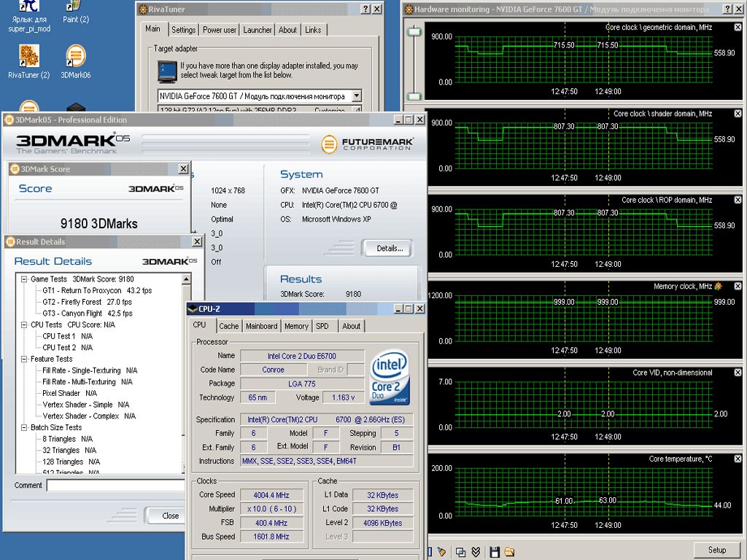Screen dimensions: 747x560
Task: Click the Setup button in hardware monitoring
Action: [x=716, y=550]
